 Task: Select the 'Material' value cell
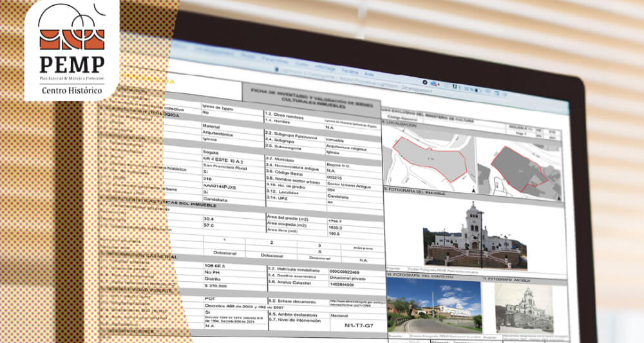(x=211, y=126)
